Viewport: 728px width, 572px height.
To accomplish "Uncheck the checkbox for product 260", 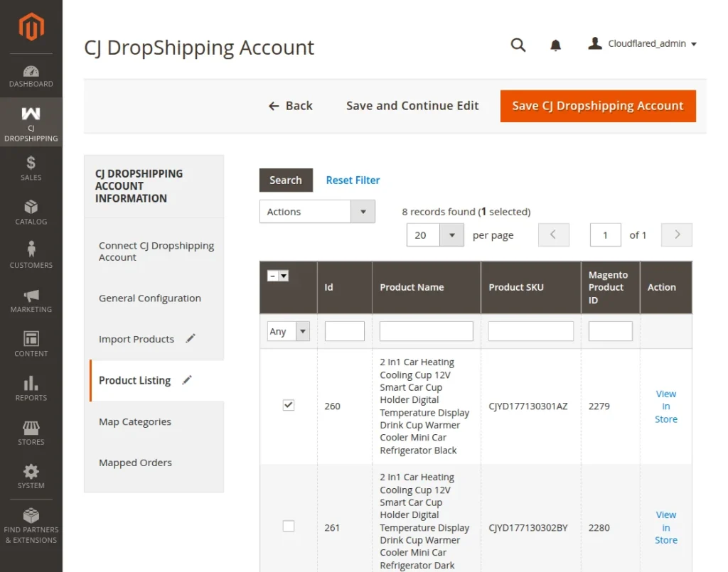I will point(289,405).
